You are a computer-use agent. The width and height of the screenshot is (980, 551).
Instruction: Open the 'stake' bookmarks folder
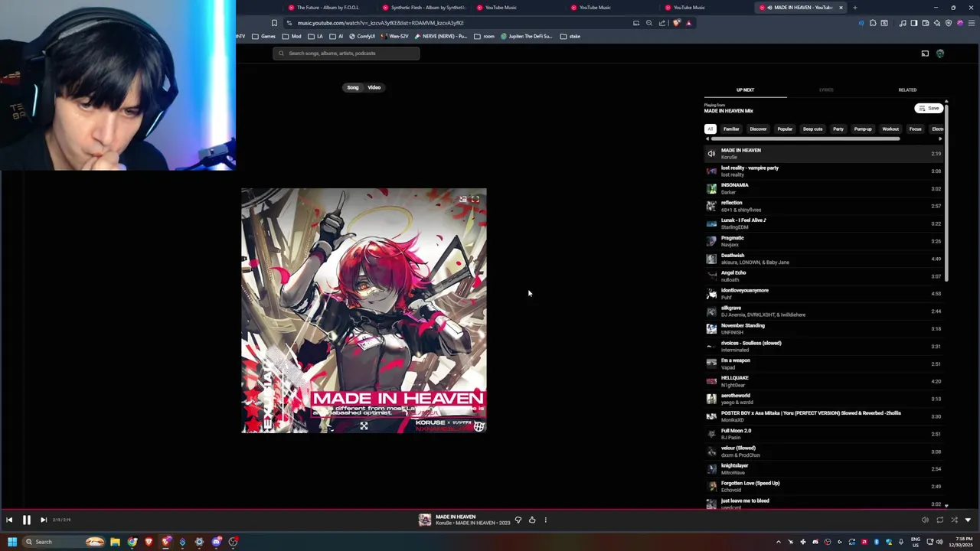pos(570,36)
